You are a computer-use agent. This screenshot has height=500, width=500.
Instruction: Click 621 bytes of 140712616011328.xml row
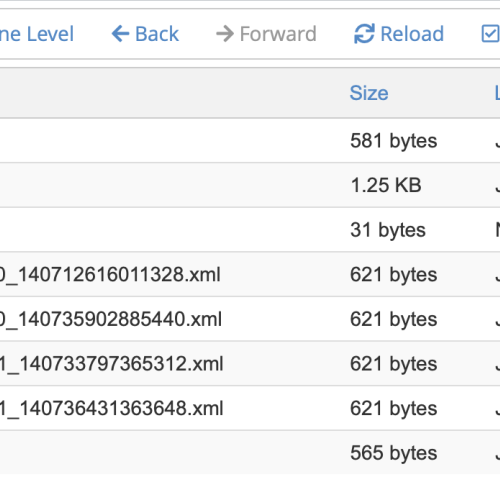click(x=393, y=274)
